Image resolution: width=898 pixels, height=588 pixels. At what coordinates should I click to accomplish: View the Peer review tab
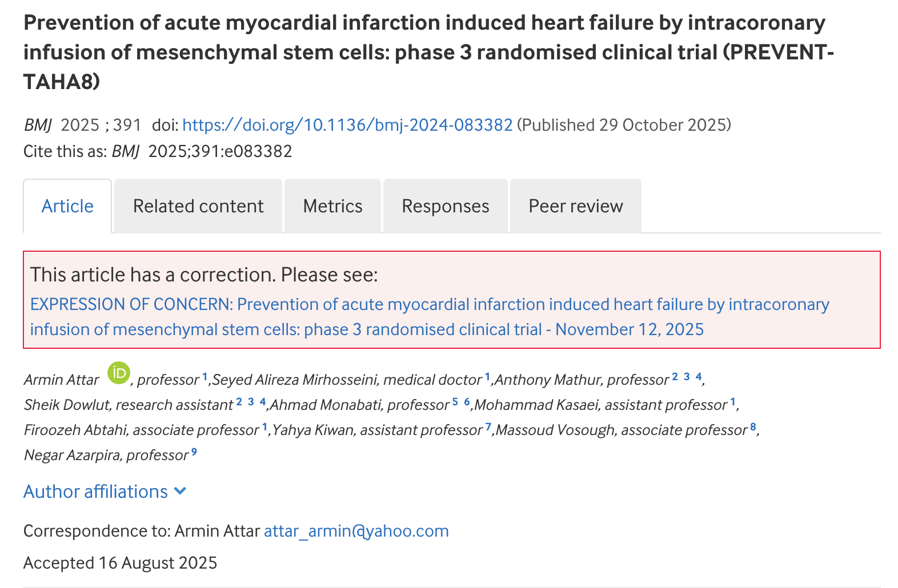(575, 206)
